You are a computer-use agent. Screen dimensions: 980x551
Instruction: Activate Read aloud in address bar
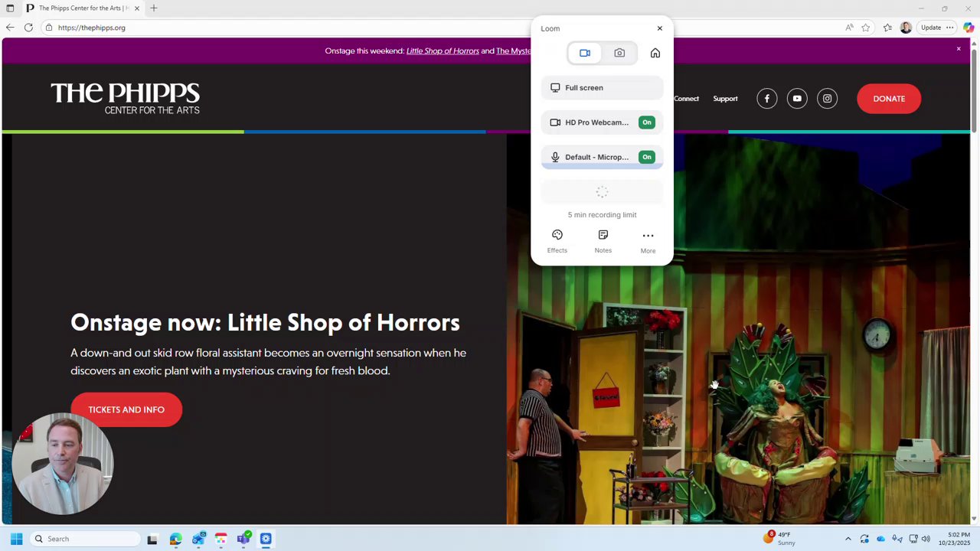pyautogui.click(x=849, y=28)
